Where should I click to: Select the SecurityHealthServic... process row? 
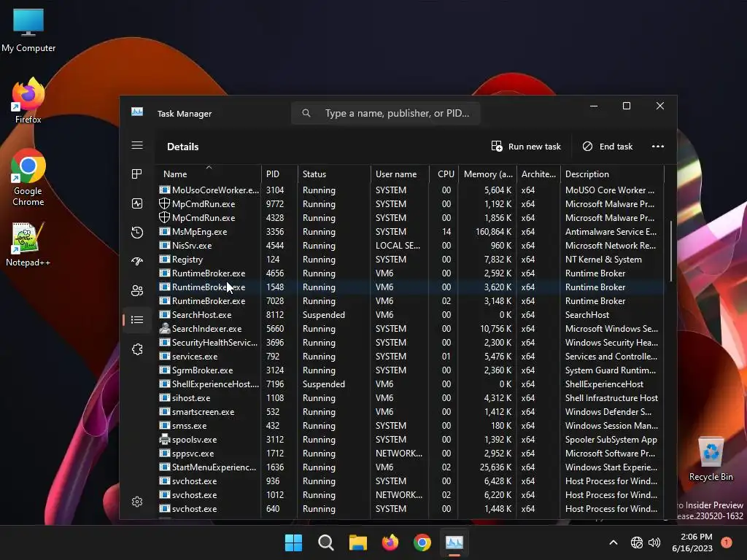[x=410, y=343]
